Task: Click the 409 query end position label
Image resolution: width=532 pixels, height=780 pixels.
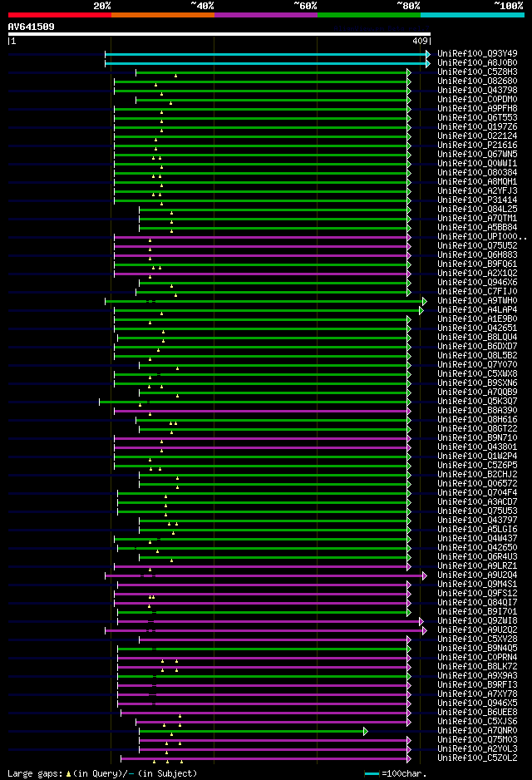Action: tap(420, 42)
